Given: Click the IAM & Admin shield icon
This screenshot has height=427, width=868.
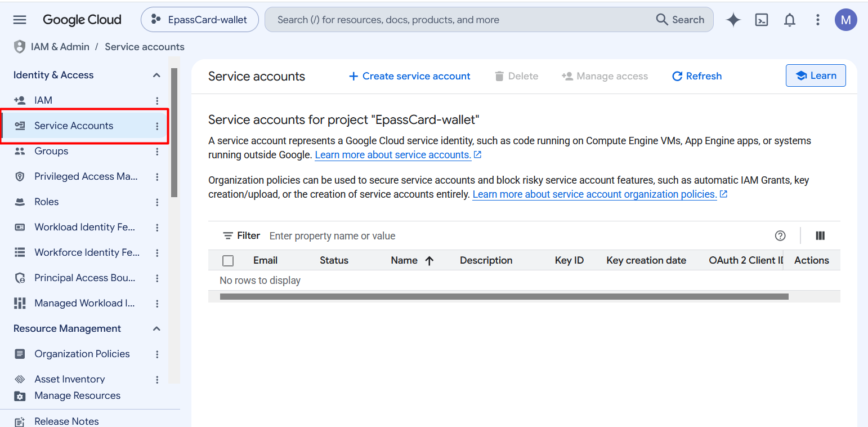Looking at the screenshot, I should click(20, 47).
